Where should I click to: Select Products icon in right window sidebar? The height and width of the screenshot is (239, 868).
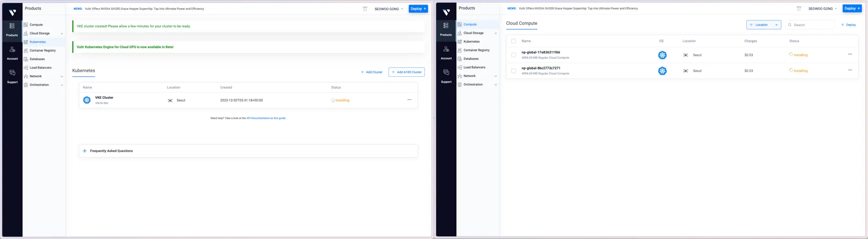pos(446,26)
